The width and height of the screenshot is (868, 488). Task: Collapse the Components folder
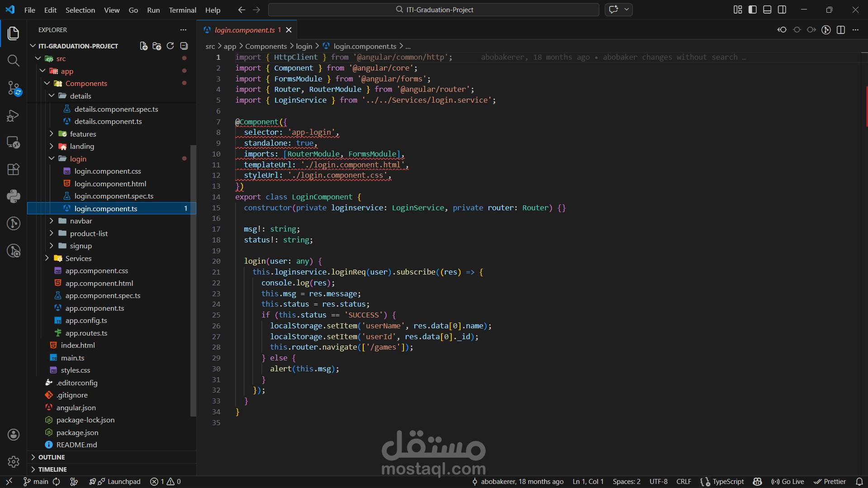(47, 83)
